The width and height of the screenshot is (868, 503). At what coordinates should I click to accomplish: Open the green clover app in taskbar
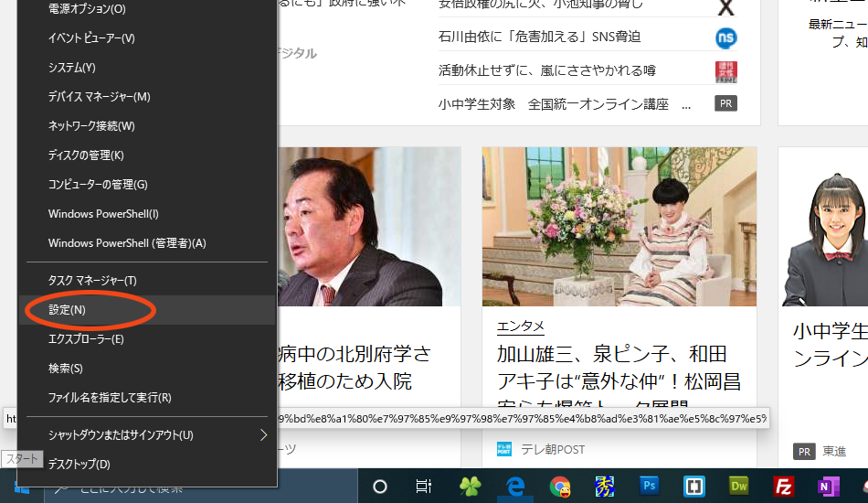[x=470, y=487]
